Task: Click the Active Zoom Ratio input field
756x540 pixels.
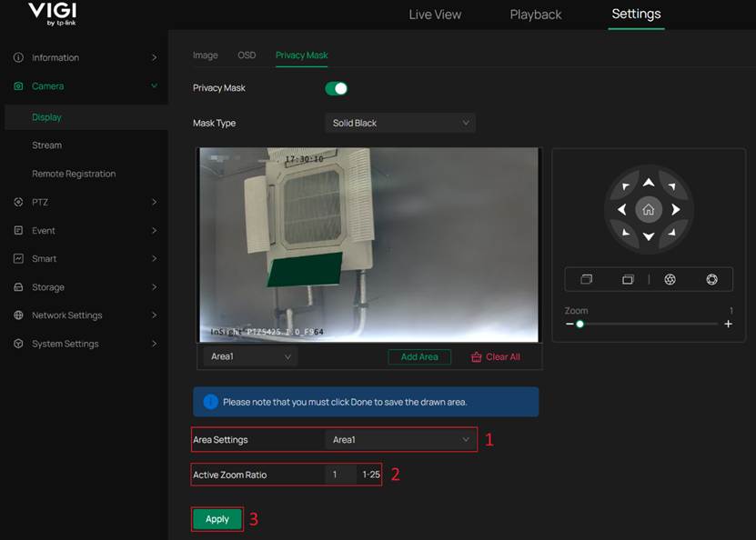Action: 342,474
